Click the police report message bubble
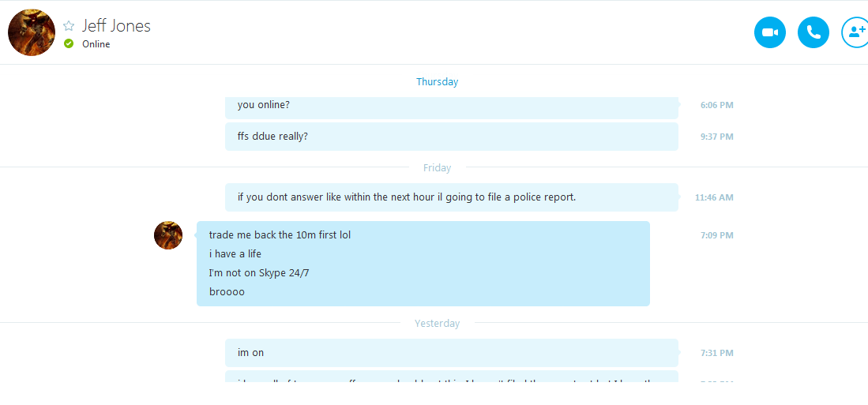The width and height of the screenshot is (868, 405). coord(452,197)
